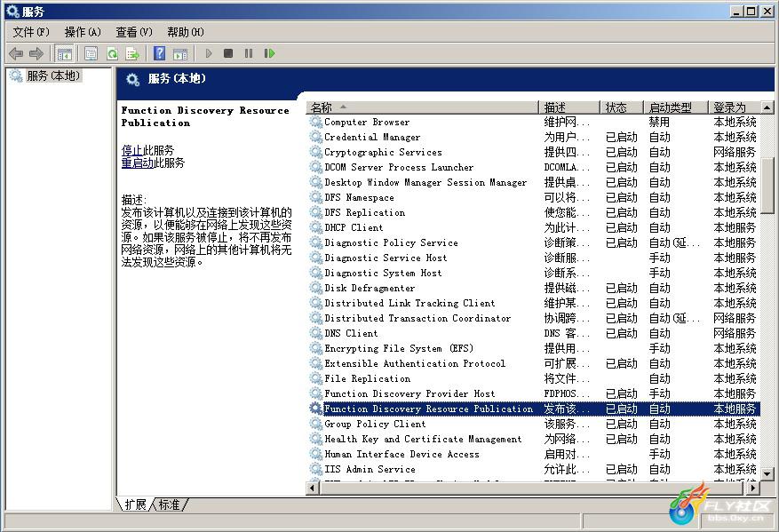
Task: Click the Stop Service square icon
Action: click(x=228, y=53)
